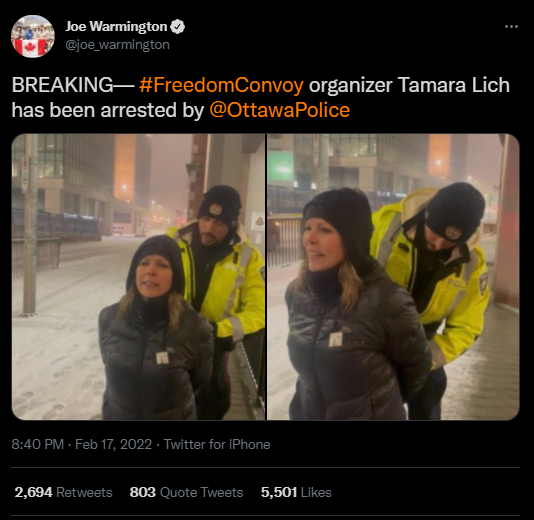Open the 8:40 PM timestamp link

(38, 444)
